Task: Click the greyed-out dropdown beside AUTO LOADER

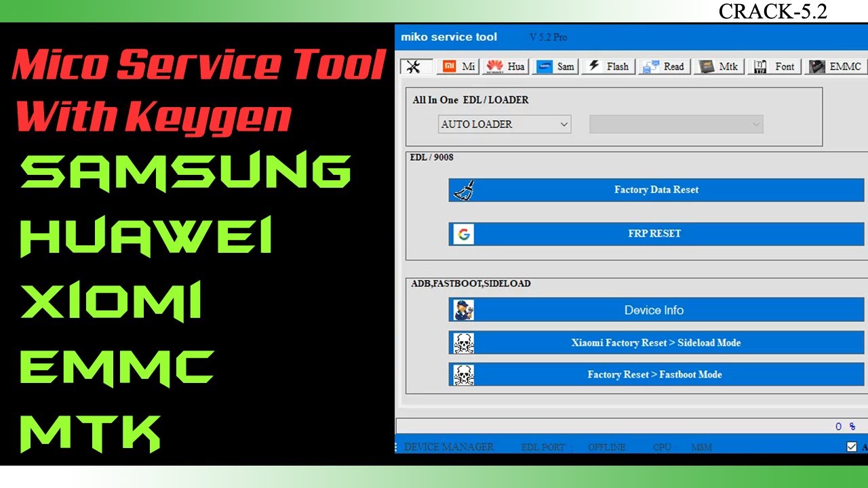Action: coord(676,124)
